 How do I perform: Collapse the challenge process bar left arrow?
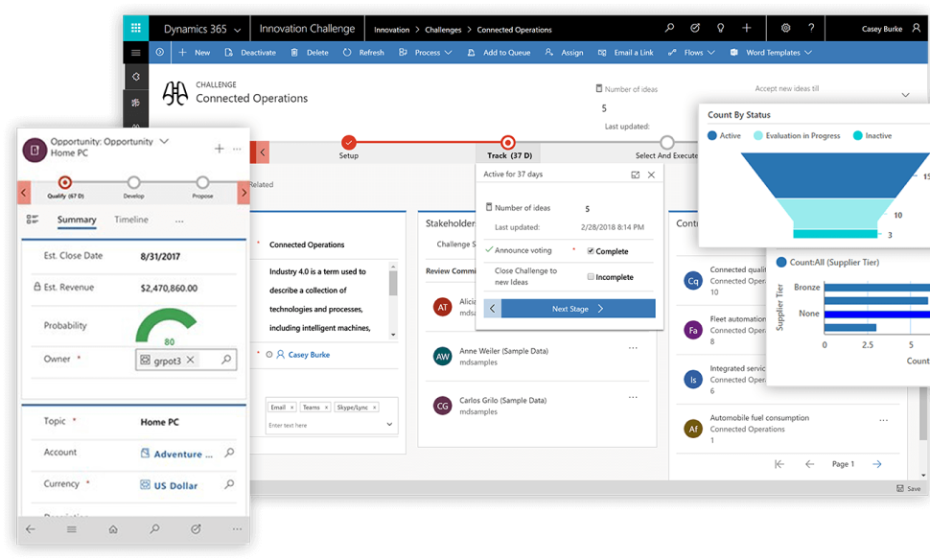point(261,152)
